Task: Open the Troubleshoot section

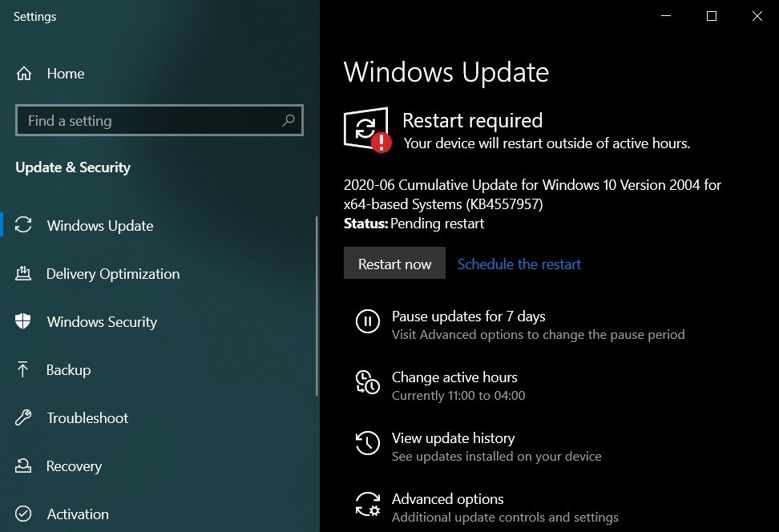Action: (x=88, y=417)
